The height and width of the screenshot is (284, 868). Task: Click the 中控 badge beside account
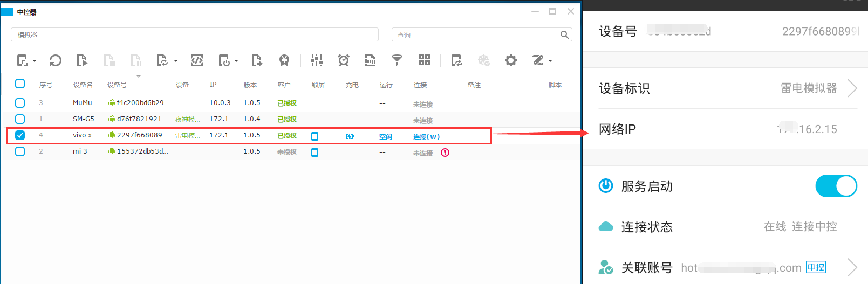tap(816, 267)
